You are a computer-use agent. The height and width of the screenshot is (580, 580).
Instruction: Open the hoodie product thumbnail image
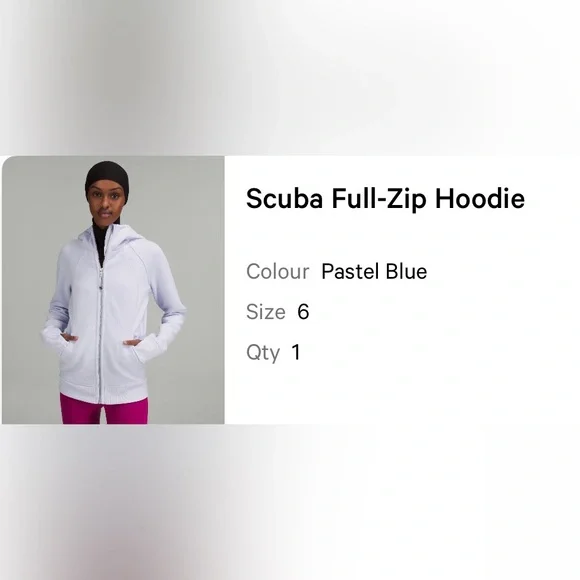(113, 290)
